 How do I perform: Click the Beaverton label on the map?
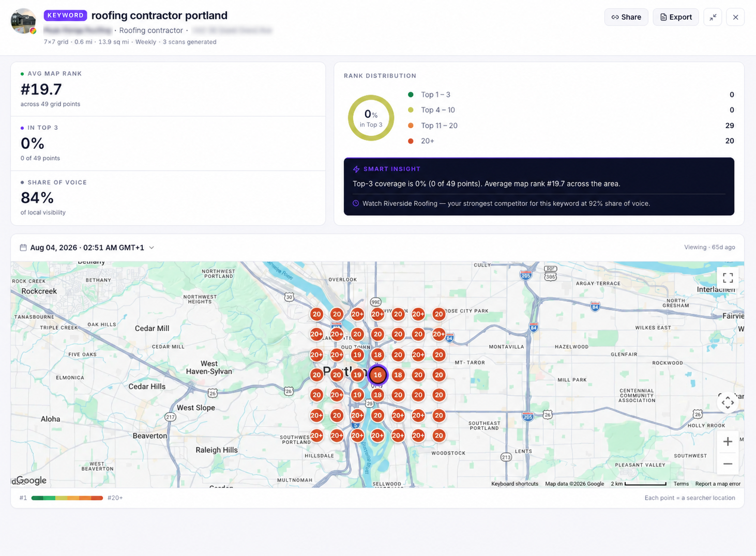pyautogui.click(x=150, y=436)
